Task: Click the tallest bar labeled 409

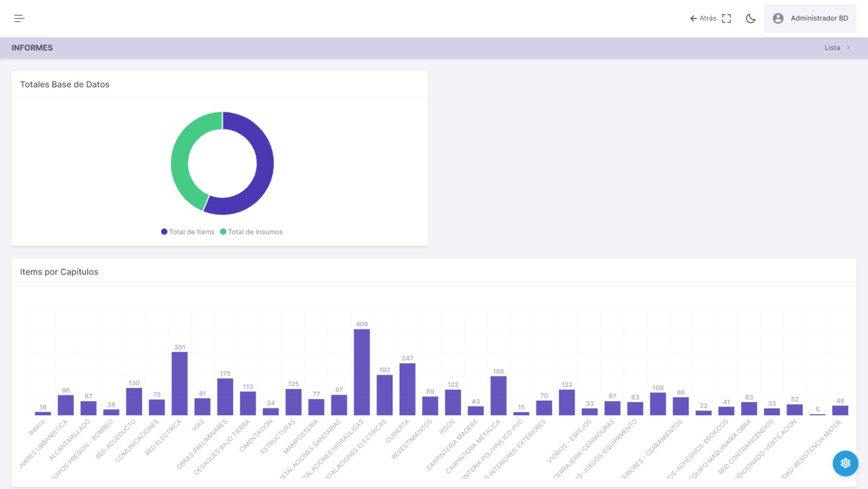Action: pyautogui.click(x=362, y=372)
